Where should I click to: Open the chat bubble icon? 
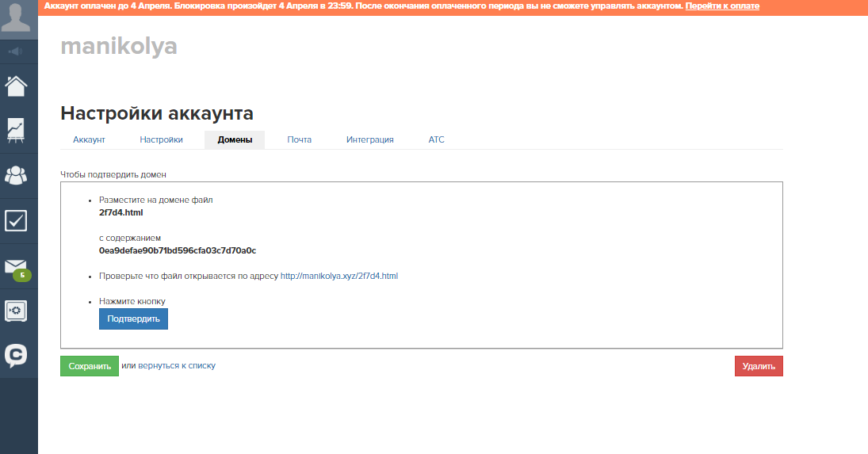tap(17, 355)
